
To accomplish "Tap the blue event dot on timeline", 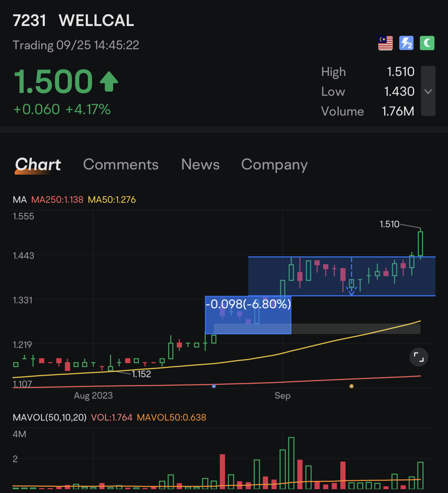I will (214, 386).
